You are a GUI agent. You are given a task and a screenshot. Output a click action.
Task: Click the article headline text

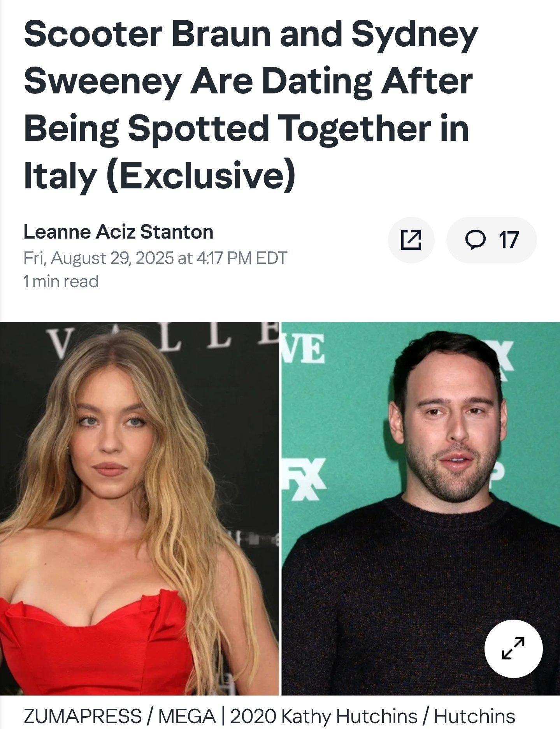click(251, 105)
